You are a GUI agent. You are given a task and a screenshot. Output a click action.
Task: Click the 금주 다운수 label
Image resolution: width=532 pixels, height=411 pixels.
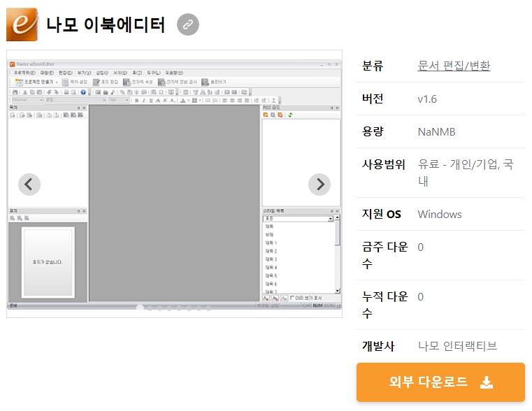(x=384, y=255)
